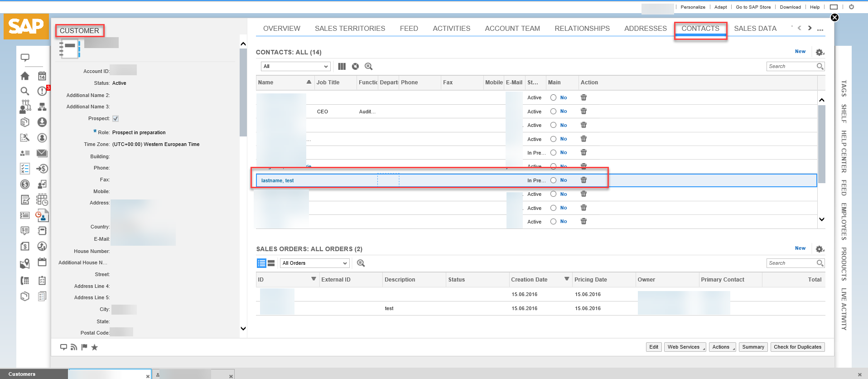Viewport: 868px width, 379px height.
Task: Open the alerts icon with red badge 3
Action: tap(42, 91)
